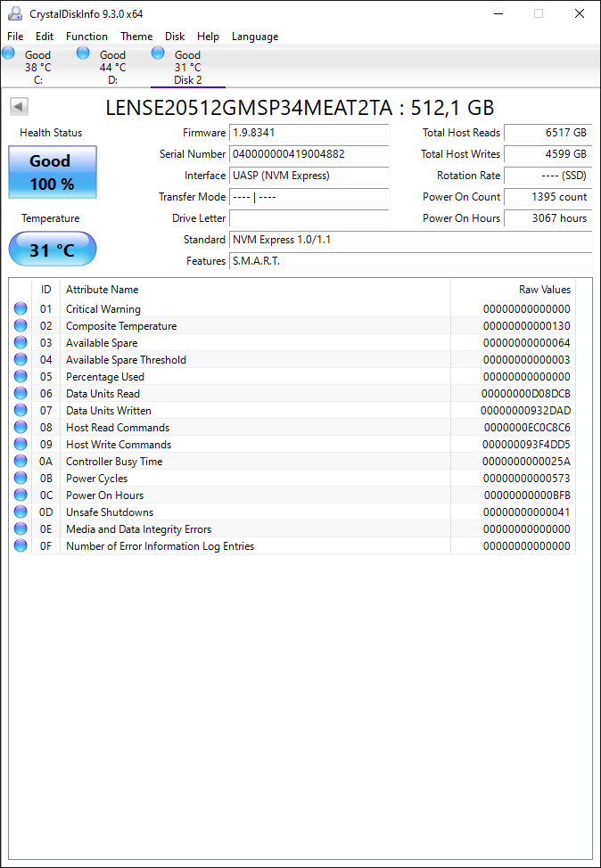This screenshot has width=601, height=868.
Task: Open the Function menu
Action: coord(86,37)
